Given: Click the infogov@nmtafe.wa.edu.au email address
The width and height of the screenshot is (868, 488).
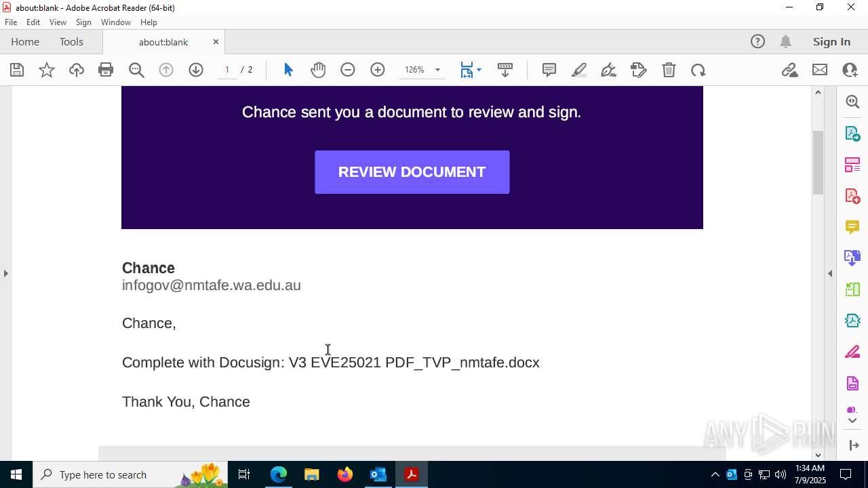Looking at the screenshot, I should (212, 285).
